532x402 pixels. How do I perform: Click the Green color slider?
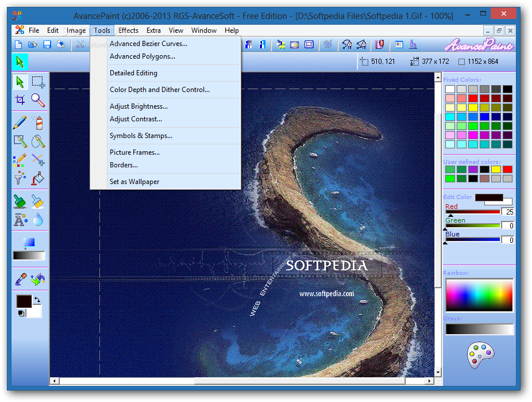[473, 226]
